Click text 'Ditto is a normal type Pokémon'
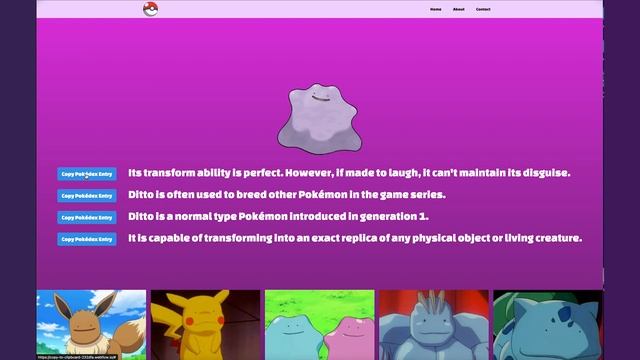 pyautogui.click(x=208, y=216)
